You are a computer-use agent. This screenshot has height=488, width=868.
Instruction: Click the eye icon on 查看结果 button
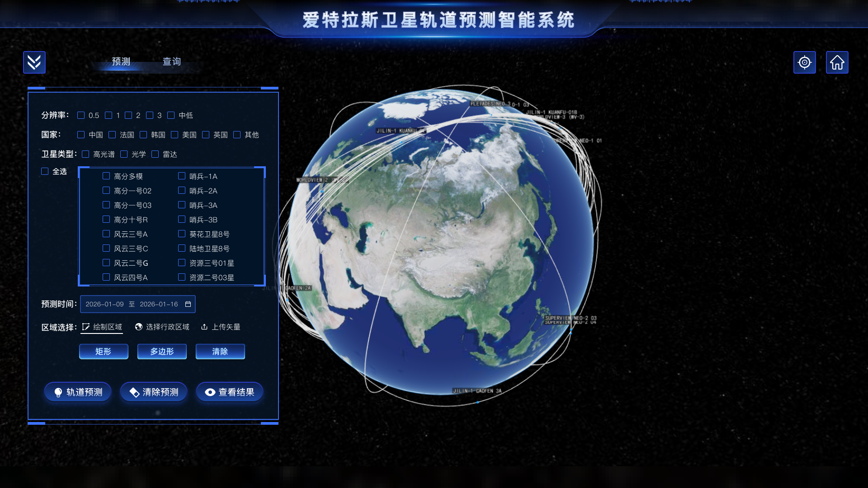(x=209, y=392)
